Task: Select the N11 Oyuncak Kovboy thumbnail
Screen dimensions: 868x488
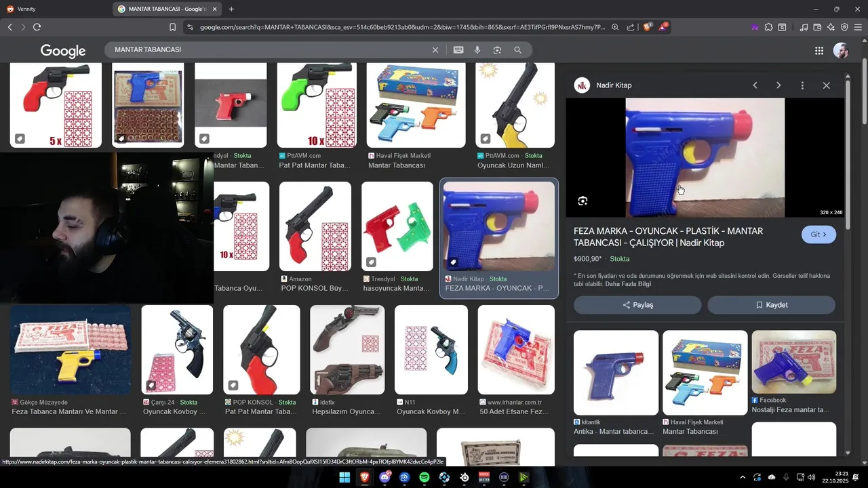Action: pyautogui.click(x=431, y=350)
